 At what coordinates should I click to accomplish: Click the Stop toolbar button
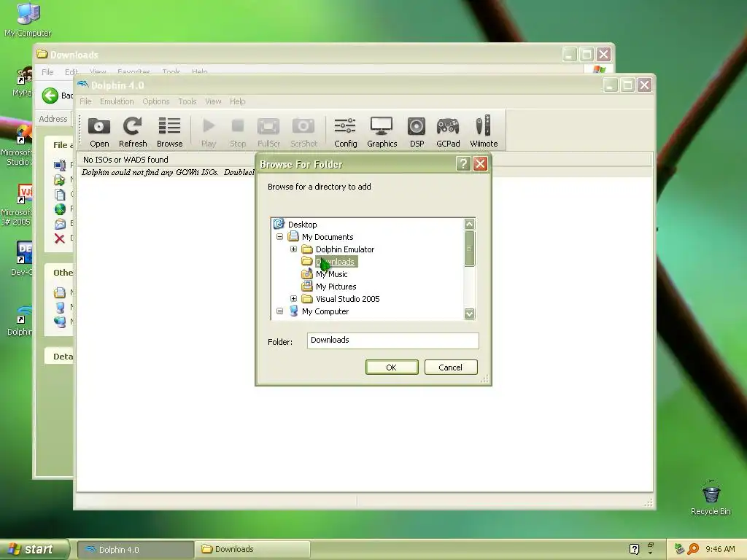click(238, 132)
